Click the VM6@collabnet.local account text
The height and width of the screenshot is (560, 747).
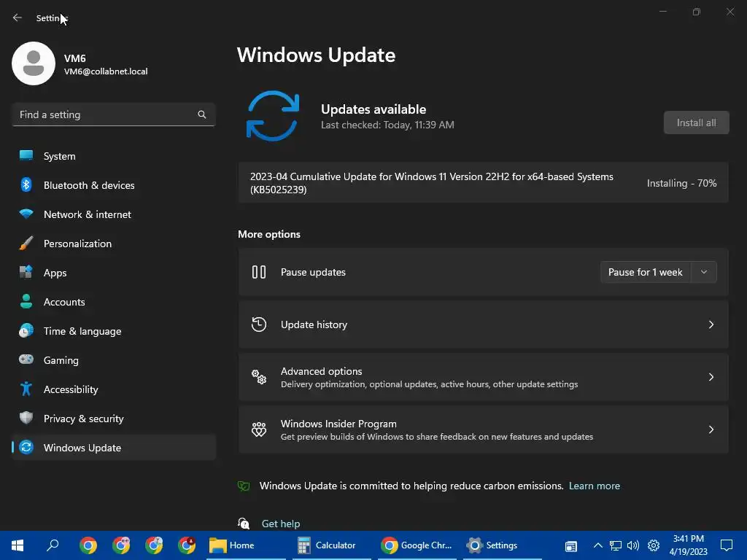106,71
